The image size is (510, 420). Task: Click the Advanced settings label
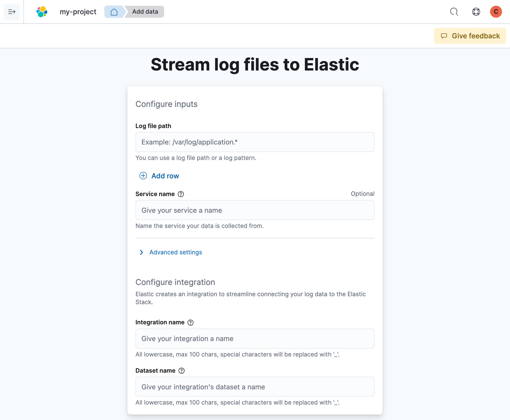(x=176, y=252)
